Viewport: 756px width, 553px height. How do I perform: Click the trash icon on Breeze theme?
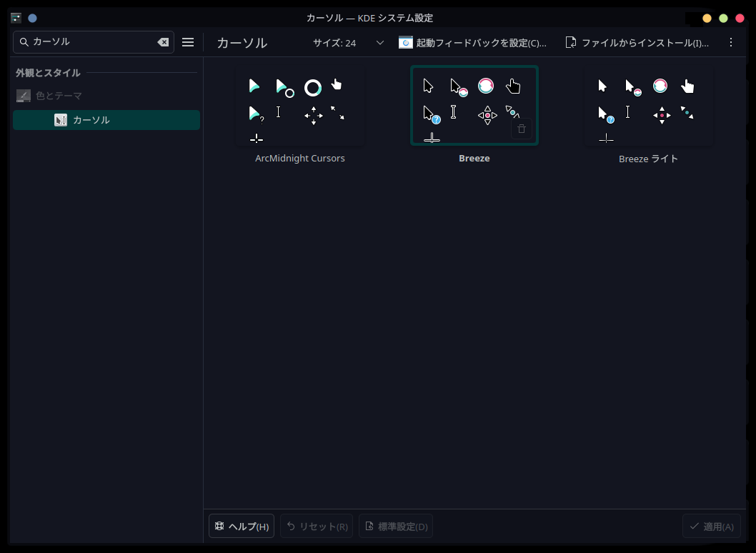click(x=521, y=129)
